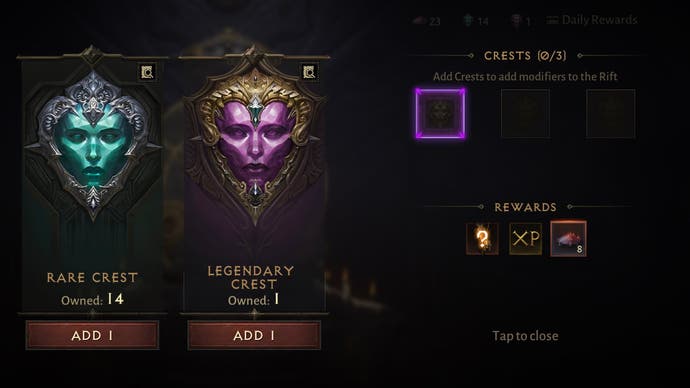Select the XP reward icon
690x388 pixels.
click(526, 238)
